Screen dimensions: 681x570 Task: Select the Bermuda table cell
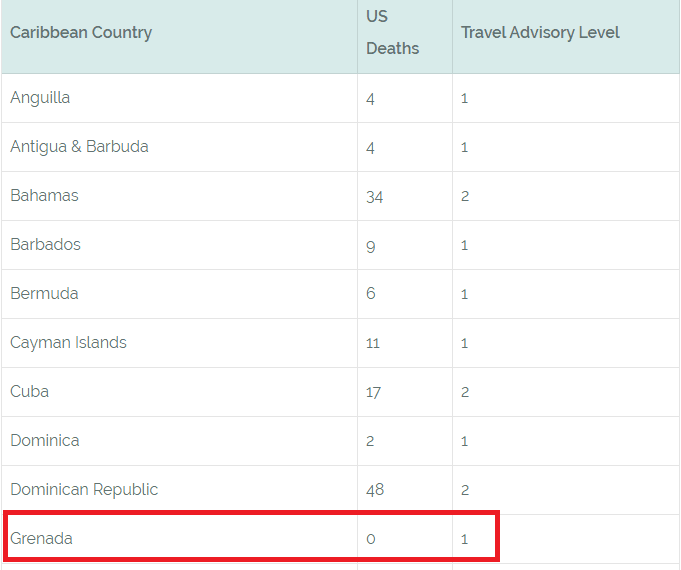point(44,294)
